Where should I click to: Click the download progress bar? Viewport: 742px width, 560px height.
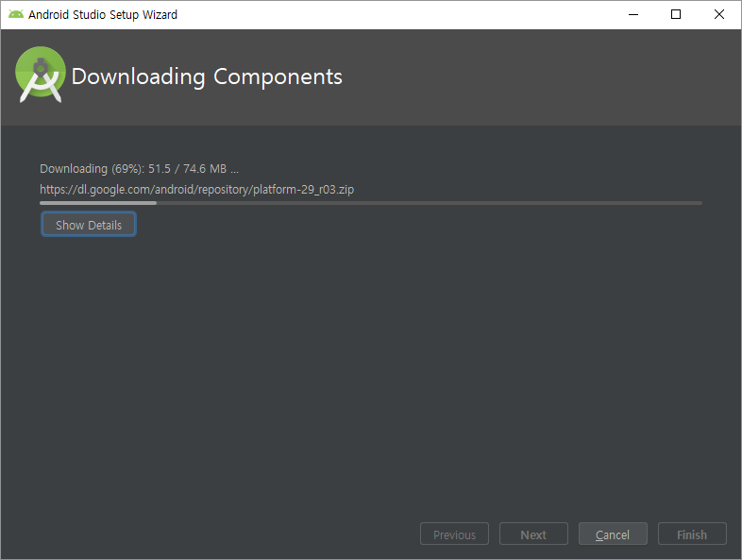370,203
